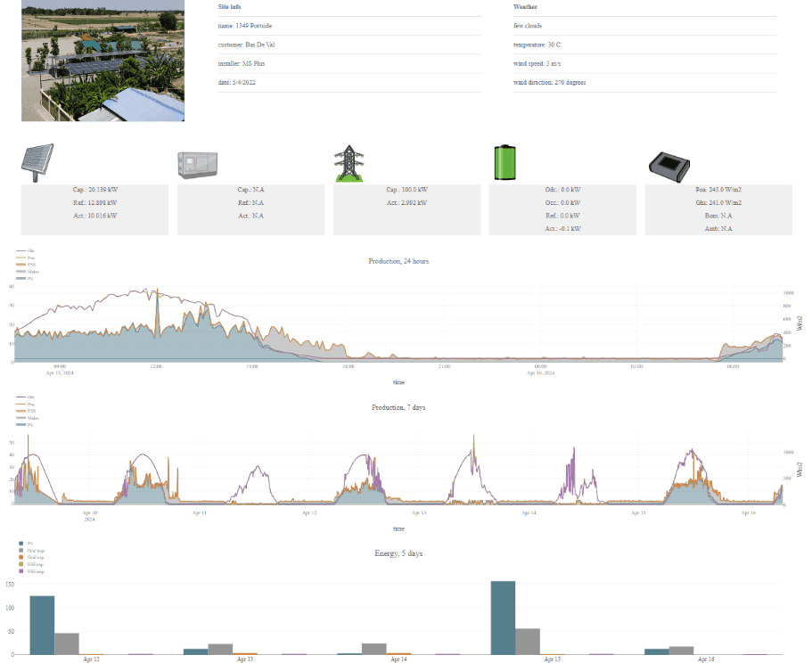The width and height of the screenshot is (812, 671).
Task: Toggle ESS trace in 7 days legend
Action: [26, 411]
